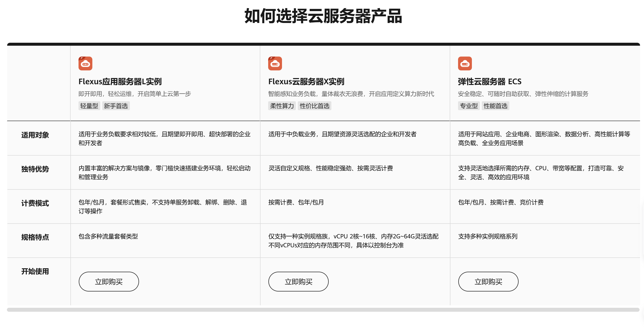This screenshot has height=330, width=644.
Task: Click the 计费模式 row header
Action: 35,203
